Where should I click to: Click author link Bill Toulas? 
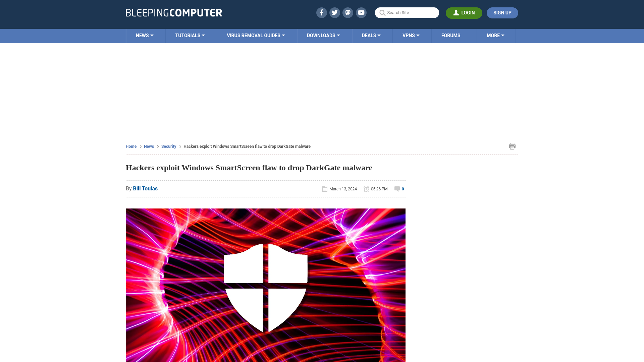145,188
